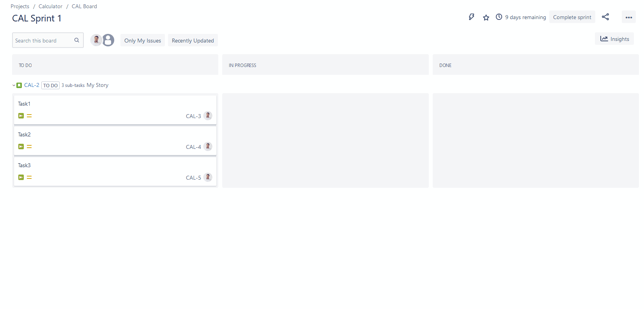
Task: Click medium priority icon on Task2
Action: [29, 147]
